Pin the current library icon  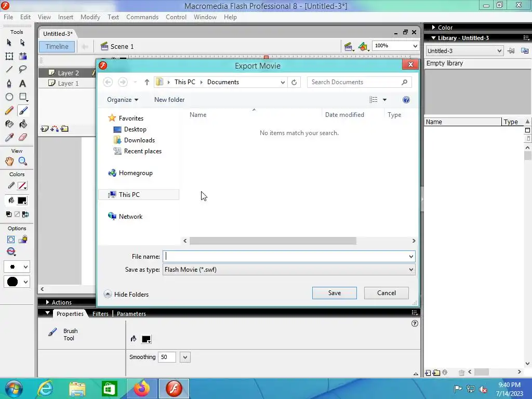511,51
